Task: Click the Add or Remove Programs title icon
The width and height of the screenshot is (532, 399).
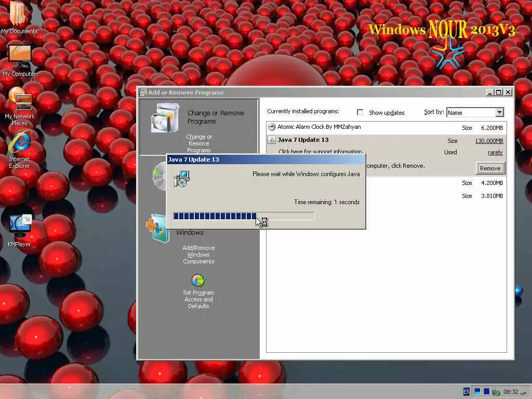Action: (x=143, y=92)
